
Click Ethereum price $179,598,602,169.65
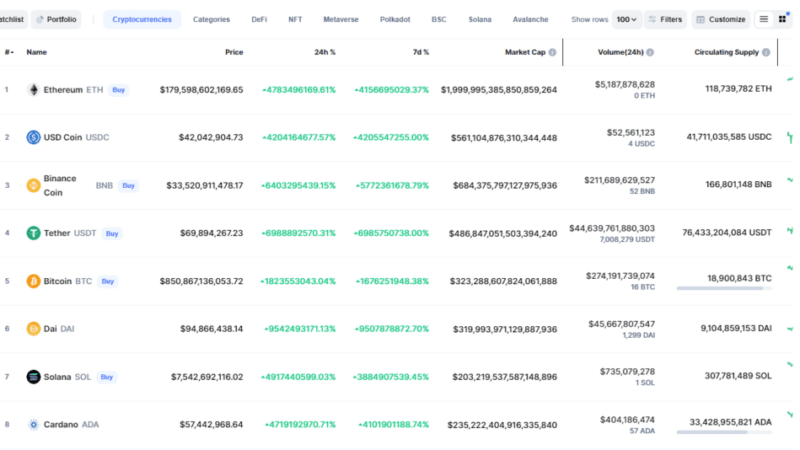tap(202, 90)
